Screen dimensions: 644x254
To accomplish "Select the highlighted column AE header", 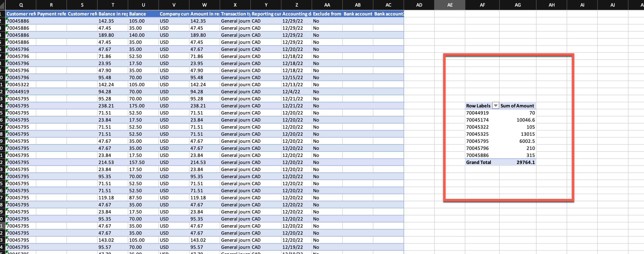I will click(x=450, y=5).
